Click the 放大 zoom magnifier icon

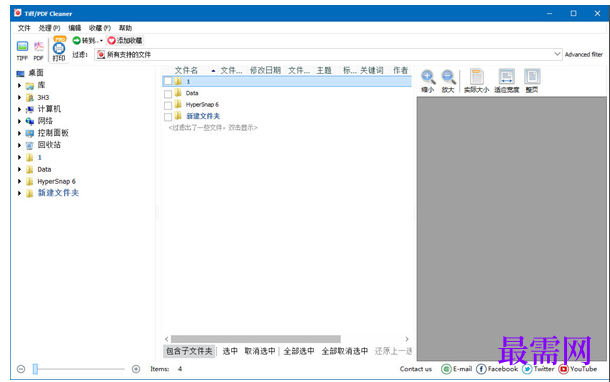448,77
